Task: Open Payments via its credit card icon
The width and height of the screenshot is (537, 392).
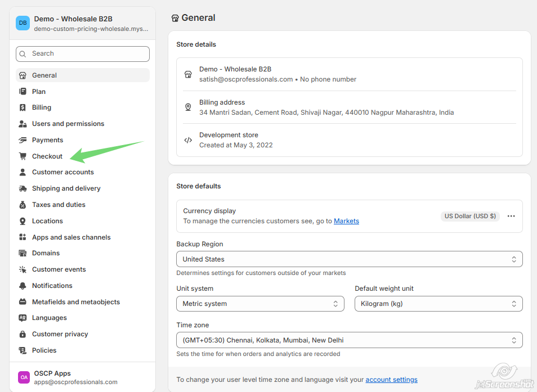Action: [x=22, y=139]
